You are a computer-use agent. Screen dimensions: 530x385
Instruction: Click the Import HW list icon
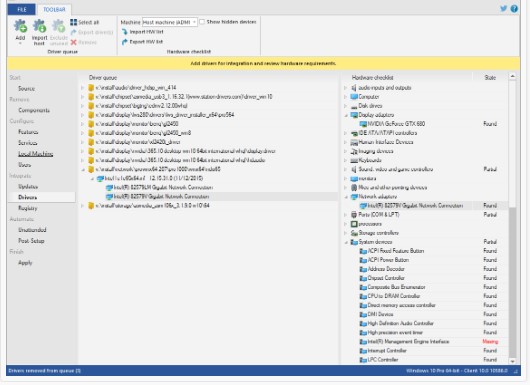point(124,32)
